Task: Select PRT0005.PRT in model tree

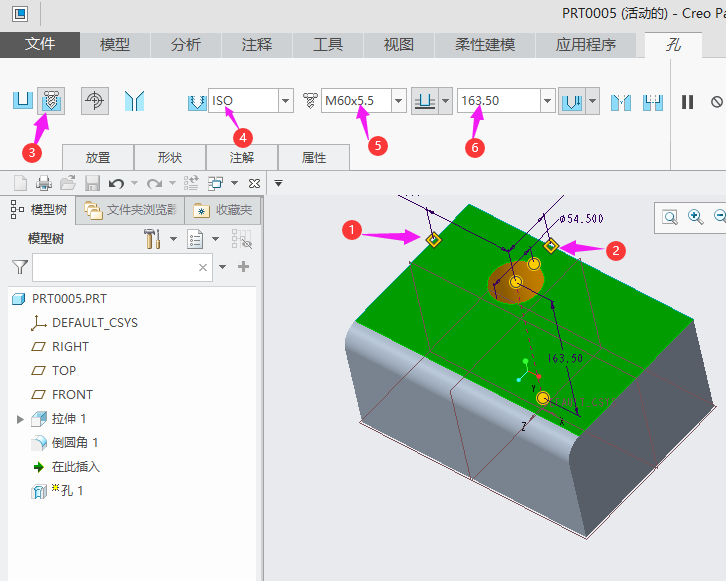Action: point(69,299)
